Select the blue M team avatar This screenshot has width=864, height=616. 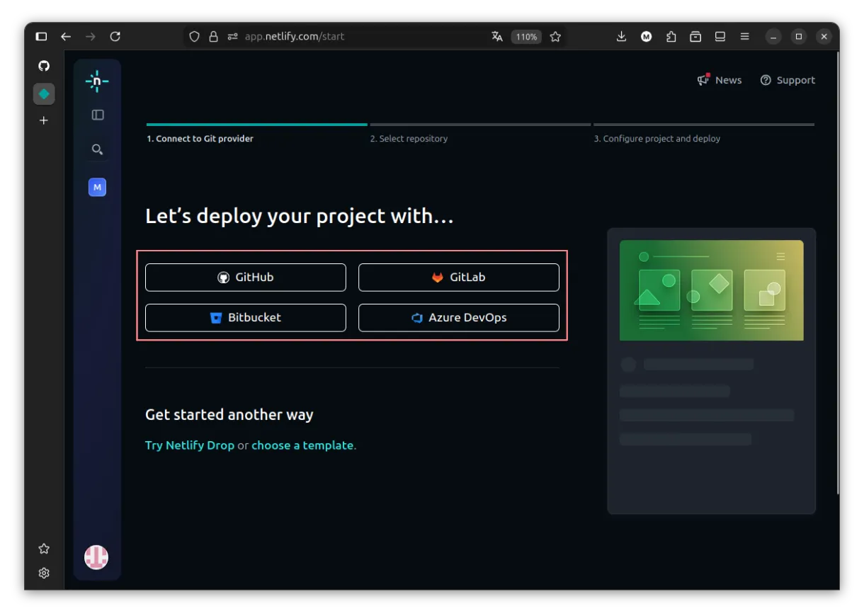click(97, 187)
